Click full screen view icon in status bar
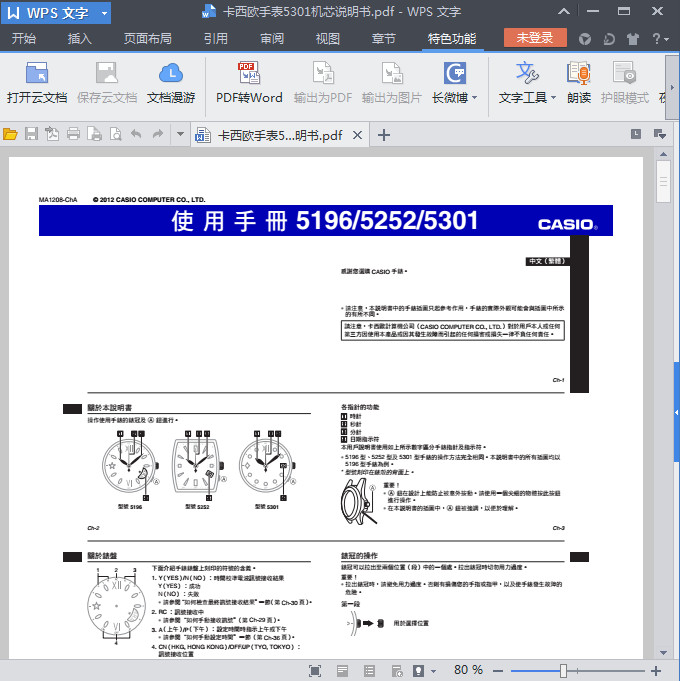The image size is (680, 681). [x=315, y=671]
